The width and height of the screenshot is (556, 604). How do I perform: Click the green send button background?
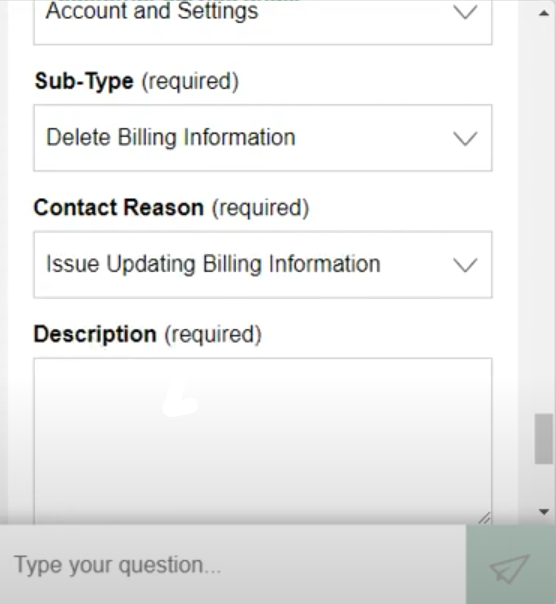(x=511, y=564)
